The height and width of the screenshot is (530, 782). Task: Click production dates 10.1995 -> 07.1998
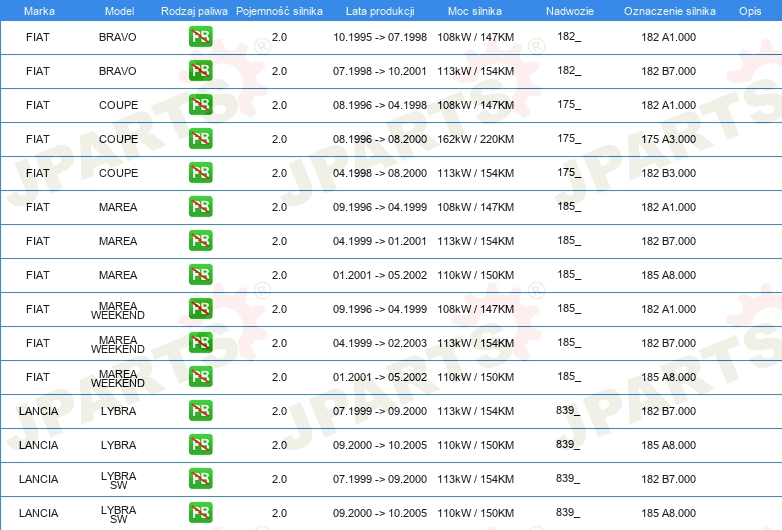pos(380,37)
